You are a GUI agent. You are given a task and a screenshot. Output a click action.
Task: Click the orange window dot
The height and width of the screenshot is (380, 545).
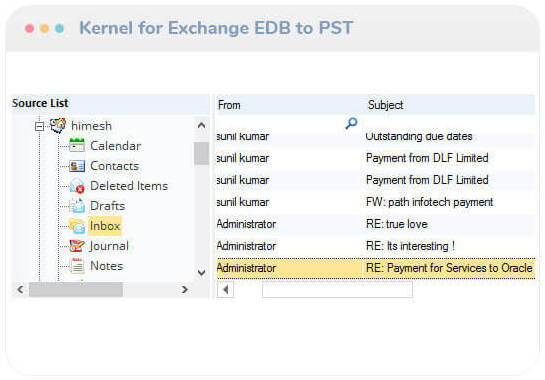(x=44, y=28)
